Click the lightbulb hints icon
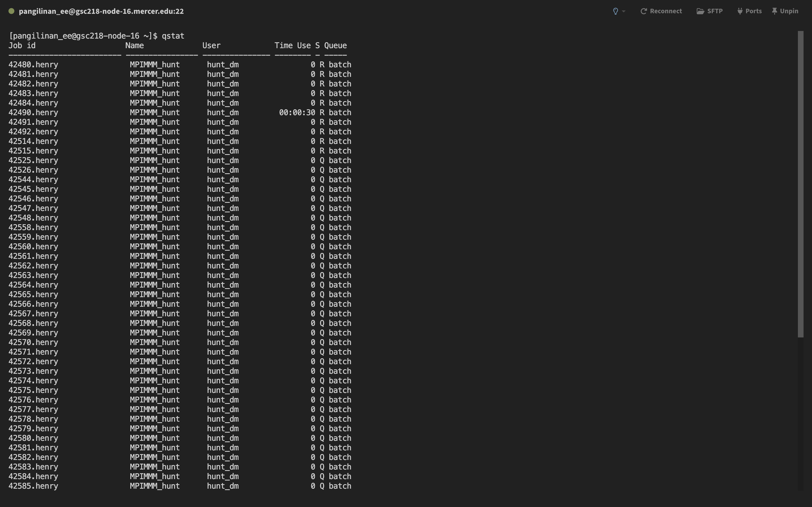This screenshot has width=812, height=507. point(615,11)
